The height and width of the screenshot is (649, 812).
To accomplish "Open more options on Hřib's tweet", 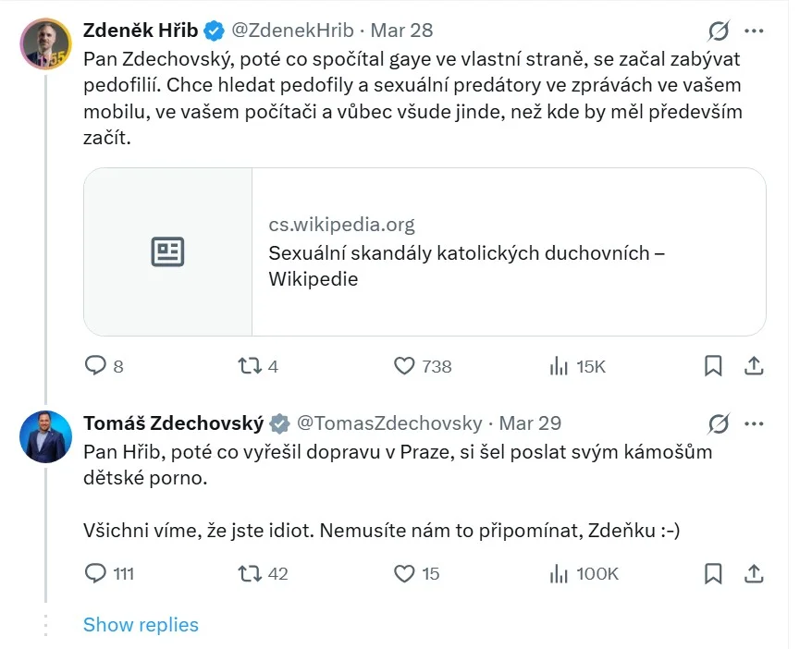I will click(754, 31).
